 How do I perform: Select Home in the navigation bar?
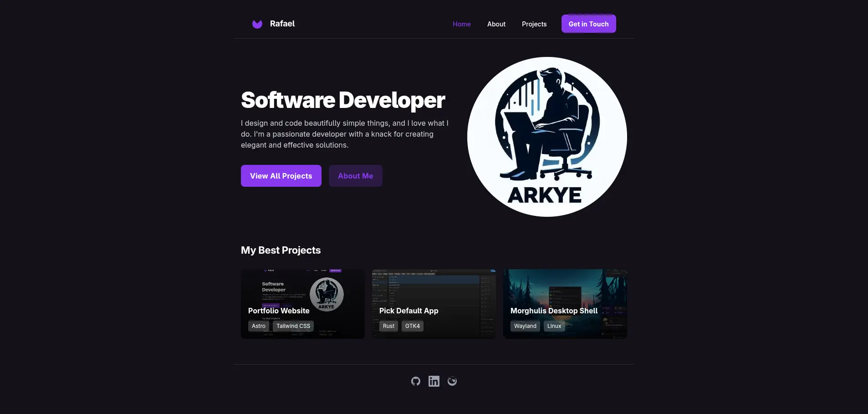[x=461, y=24]
